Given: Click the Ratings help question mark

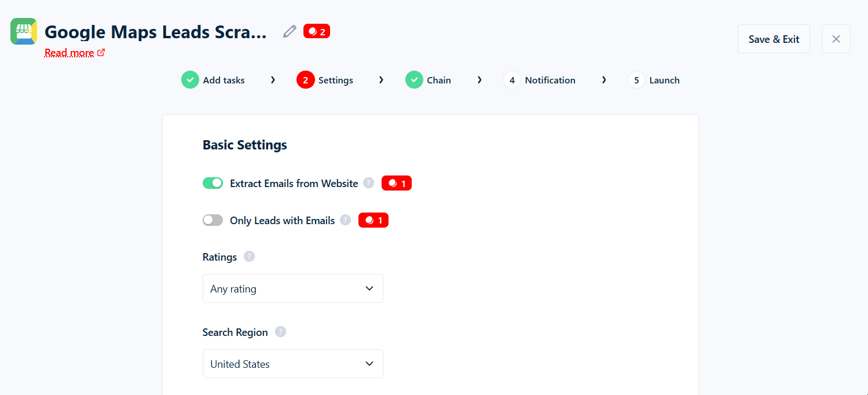Looking at the screenshot, I should pos(249,257).
